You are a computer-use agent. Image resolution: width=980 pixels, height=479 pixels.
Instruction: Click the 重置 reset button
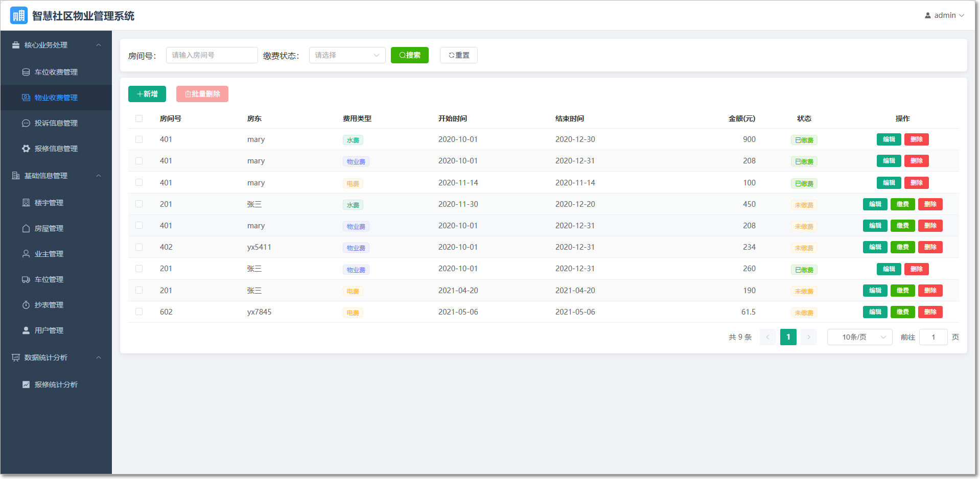459,55
